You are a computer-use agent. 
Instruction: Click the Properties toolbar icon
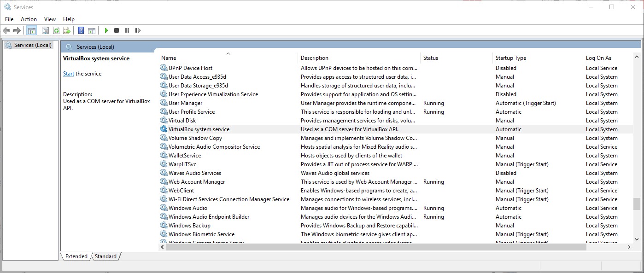click(45, 30)
